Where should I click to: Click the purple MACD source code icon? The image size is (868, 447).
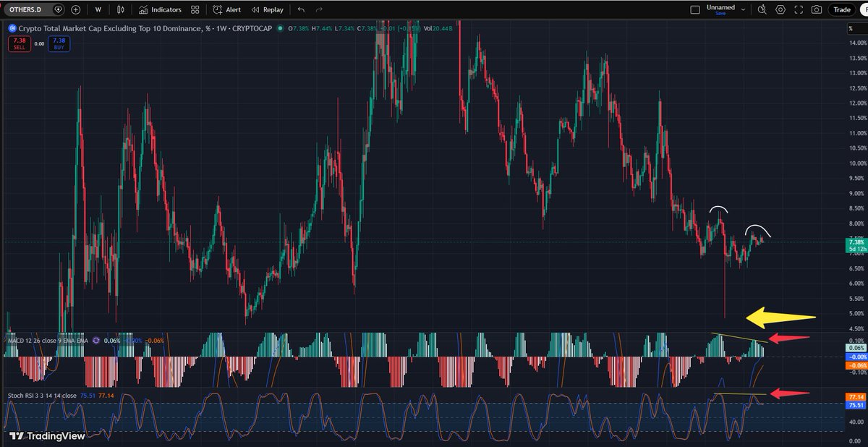pos(95,340)
